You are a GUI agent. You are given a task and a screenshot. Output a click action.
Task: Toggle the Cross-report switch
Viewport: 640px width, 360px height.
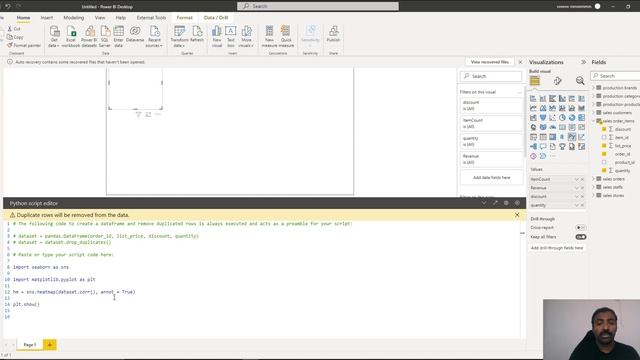click(580, 227)
